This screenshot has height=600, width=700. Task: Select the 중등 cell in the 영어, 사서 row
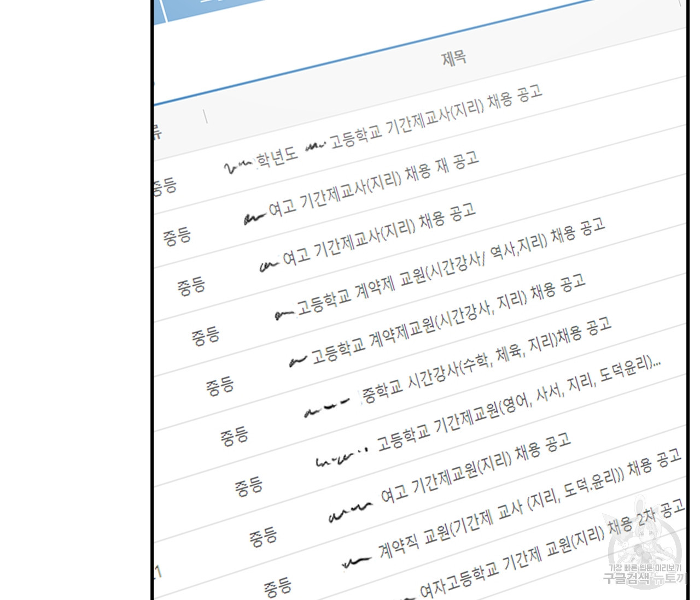point(248,486)
